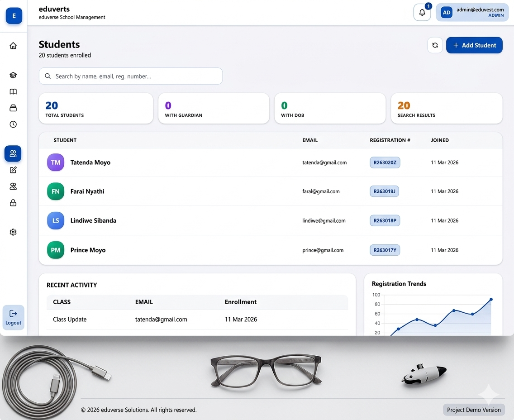Open the home icon in sidebar
Viewport: 514px width, 420px height.
point(13,46)
